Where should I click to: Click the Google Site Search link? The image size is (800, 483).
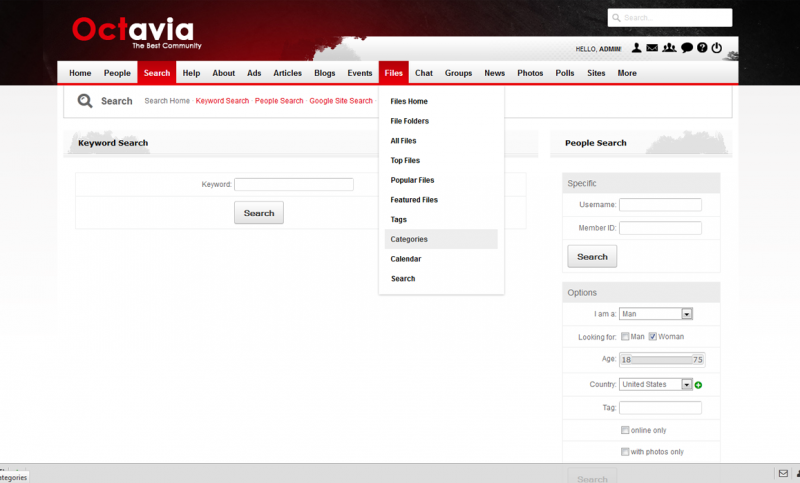341,101
